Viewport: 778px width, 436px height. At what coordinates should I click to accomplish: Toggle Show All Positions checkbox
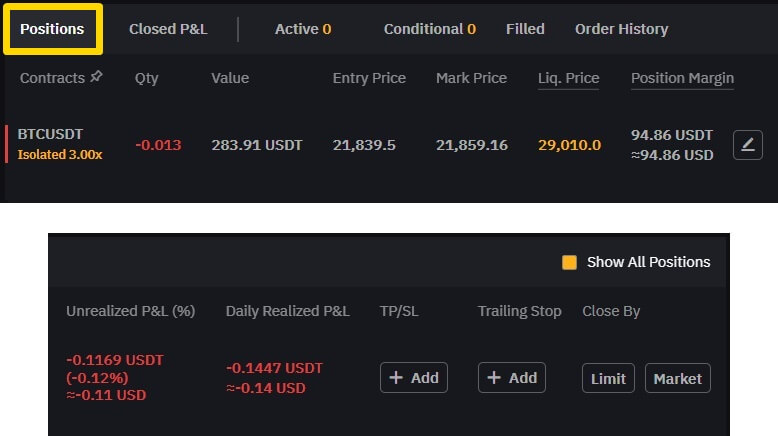(x=569, y=262)
